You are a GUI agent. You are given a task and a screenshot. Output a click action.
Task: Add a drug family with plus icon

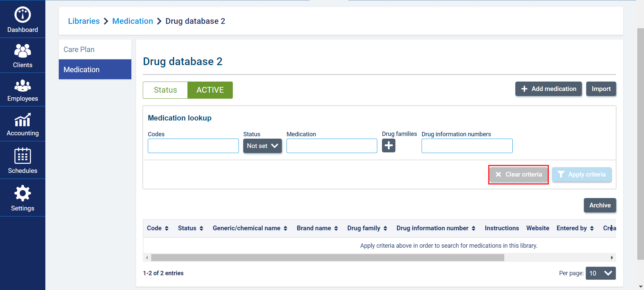[x=388, y=146]
